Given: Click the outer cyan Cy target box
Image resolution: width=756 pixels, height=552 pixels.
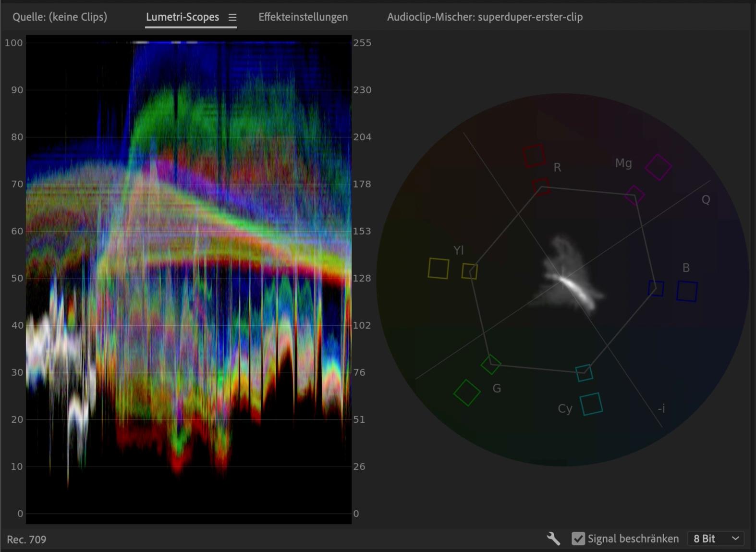Looking at the screenshot, I should tap(591, 404).
